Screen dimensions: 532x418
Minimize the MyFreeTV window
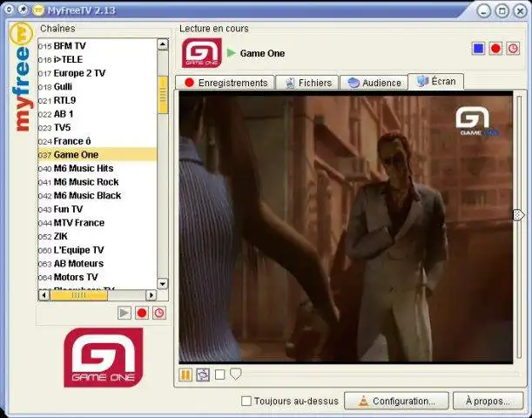pyautogui.click(x=484, y=11)
